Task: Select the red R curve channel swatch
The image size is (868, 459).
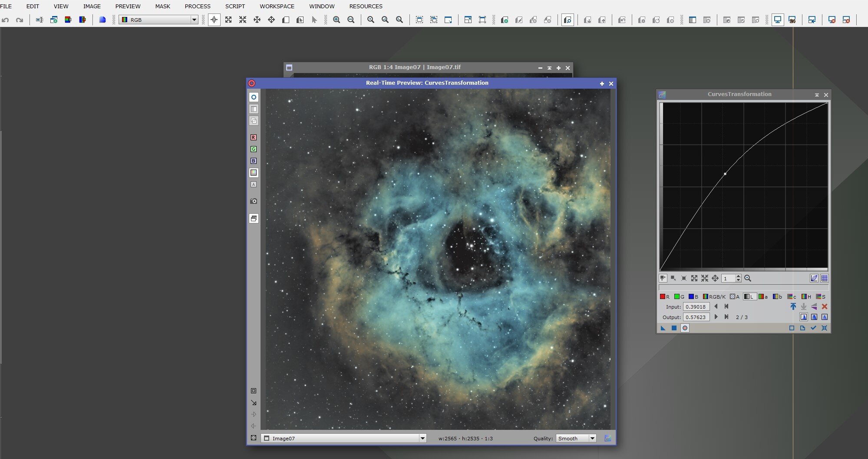Action: [663, 297]
